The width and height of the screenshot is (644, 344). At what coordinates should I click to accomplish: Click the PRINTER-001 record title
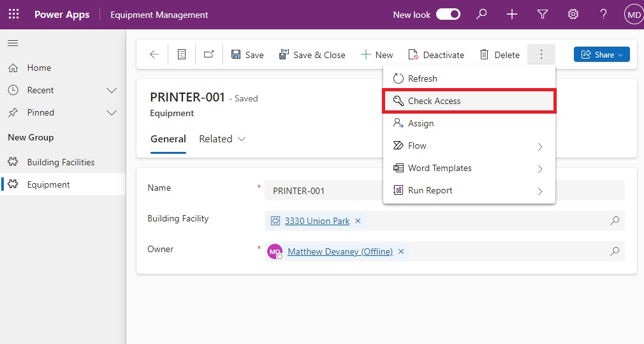[x=187, y=97]
